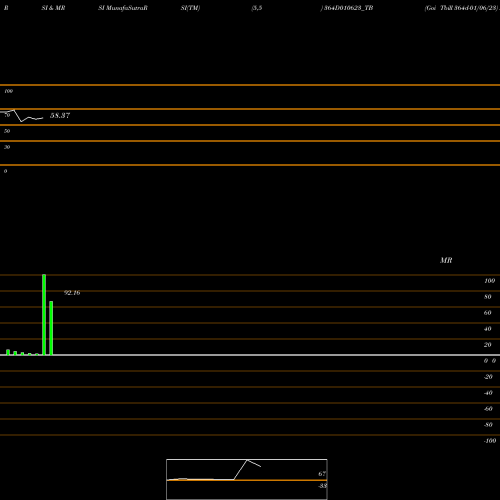Screen dimensions: 500x500
Task: Click the -33 label in the mini chart
Action: (x=322, y=486)
